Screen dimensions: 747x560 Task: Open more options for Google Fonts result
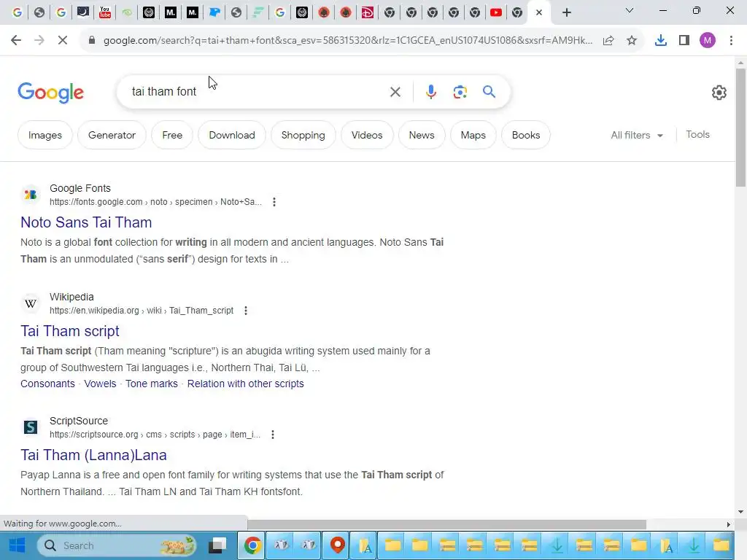point(274,202)
